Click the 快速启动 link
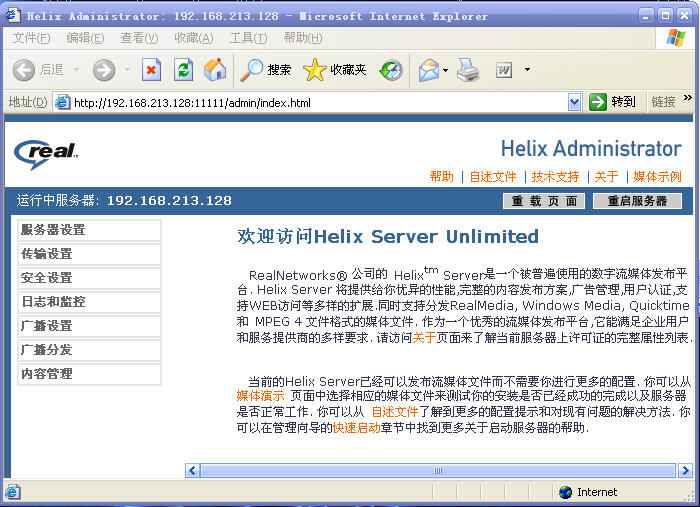 click(356, 428)
